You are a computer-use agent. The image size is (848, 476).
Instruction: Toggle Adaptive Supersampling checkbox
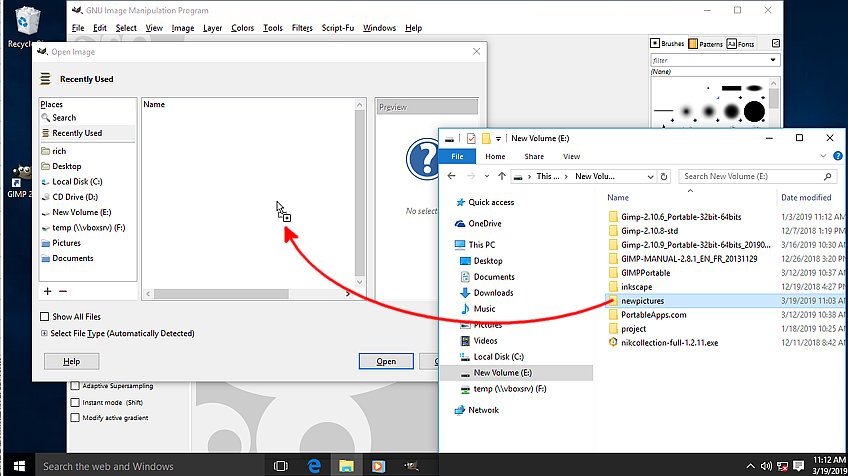(x=75, y=386)
